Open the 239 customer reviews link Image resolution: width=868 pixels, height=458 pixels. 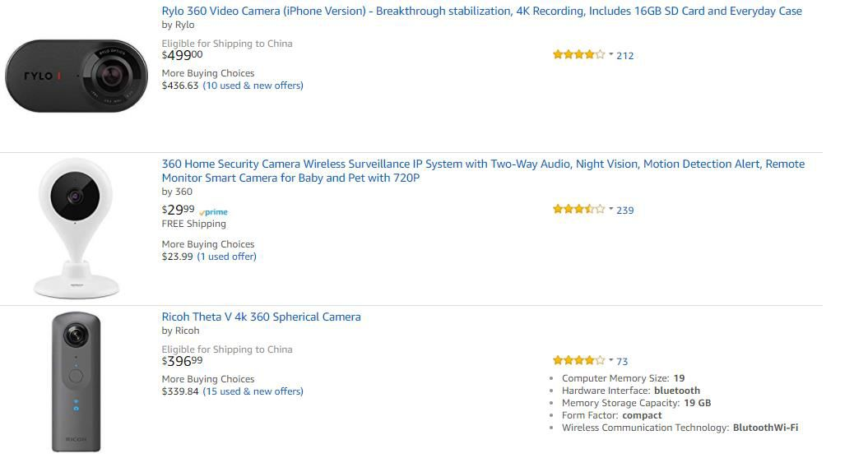pos(625,210)
